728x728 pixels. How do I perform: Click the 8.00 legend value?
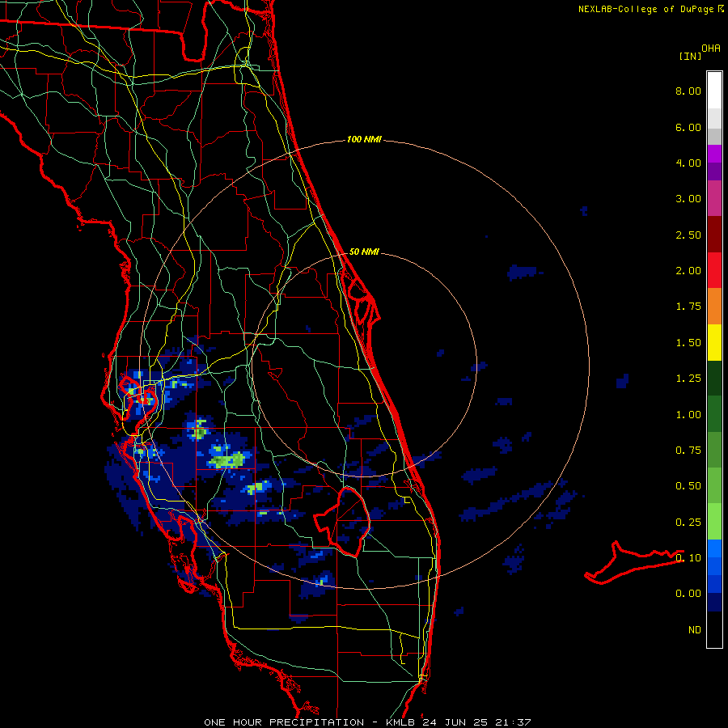point(688,91)
